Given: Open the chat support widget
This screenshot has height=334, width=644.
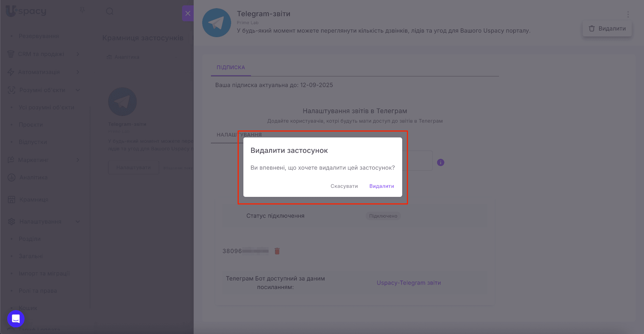Looking at the screenshot, I should (16, 319).
